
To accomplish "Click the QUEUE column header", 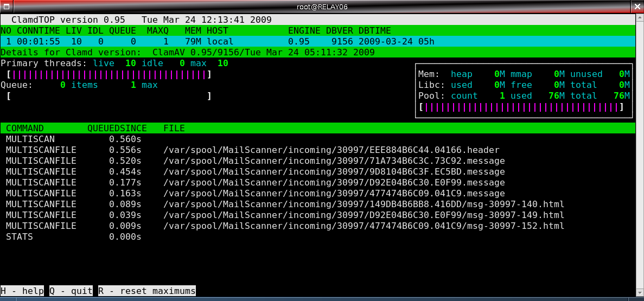I will pos(123,31).
